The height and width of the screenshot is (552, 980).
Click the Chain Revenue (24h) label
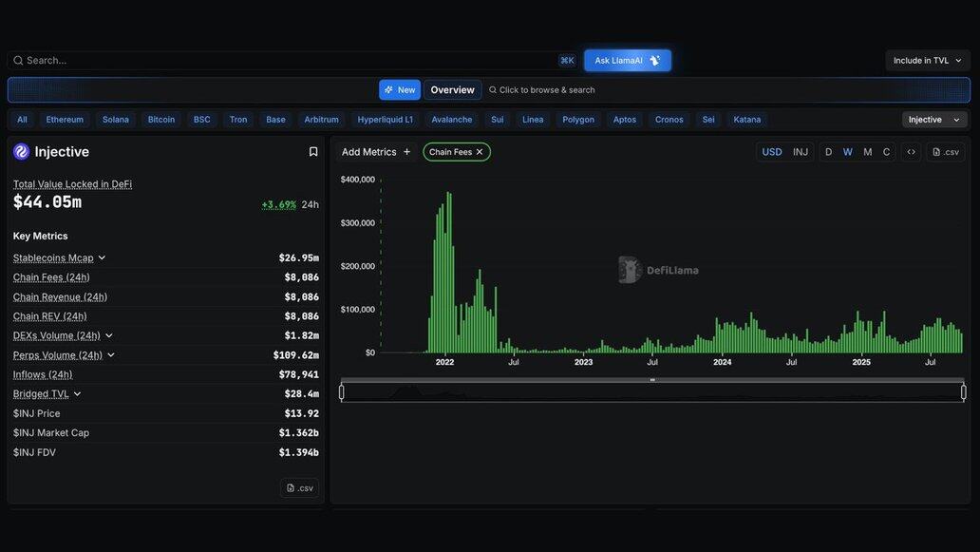click(60, 297)
